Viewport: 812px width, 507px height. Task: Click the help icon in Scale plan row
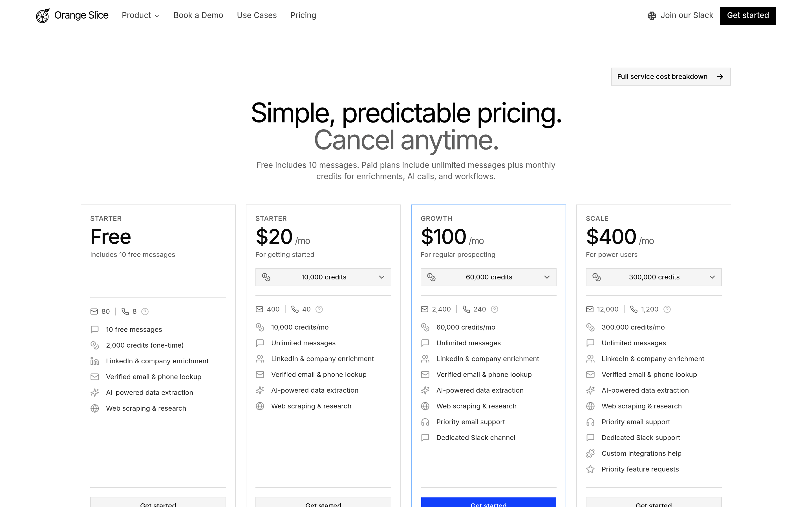click(x=667, y=309)
